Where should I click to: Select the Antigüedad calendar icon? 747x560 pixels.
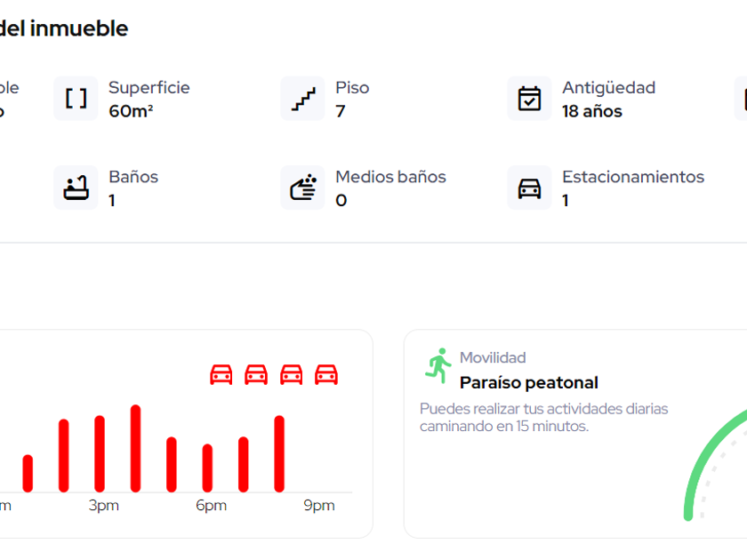[x=529, y=99]
